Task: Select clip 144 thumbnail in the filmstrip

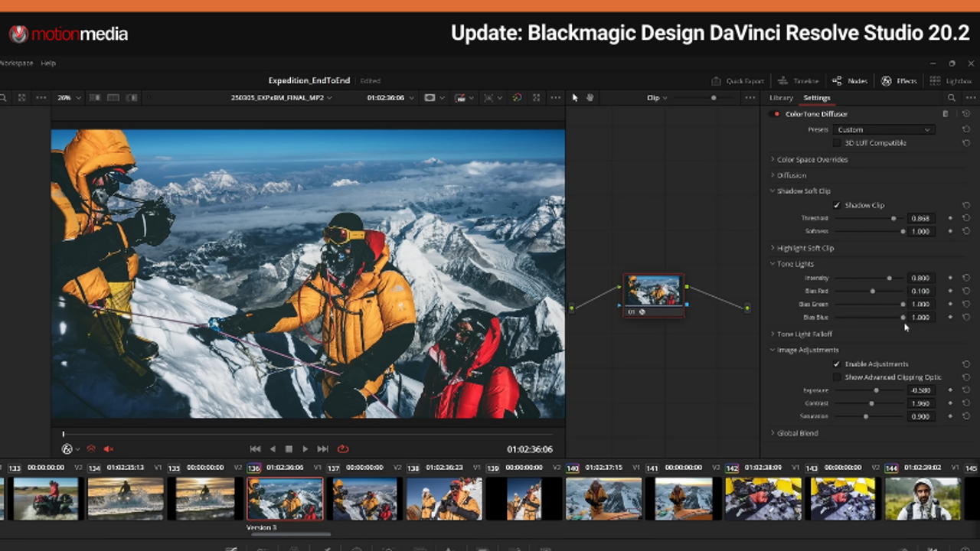Action: [x=923, y=497]
